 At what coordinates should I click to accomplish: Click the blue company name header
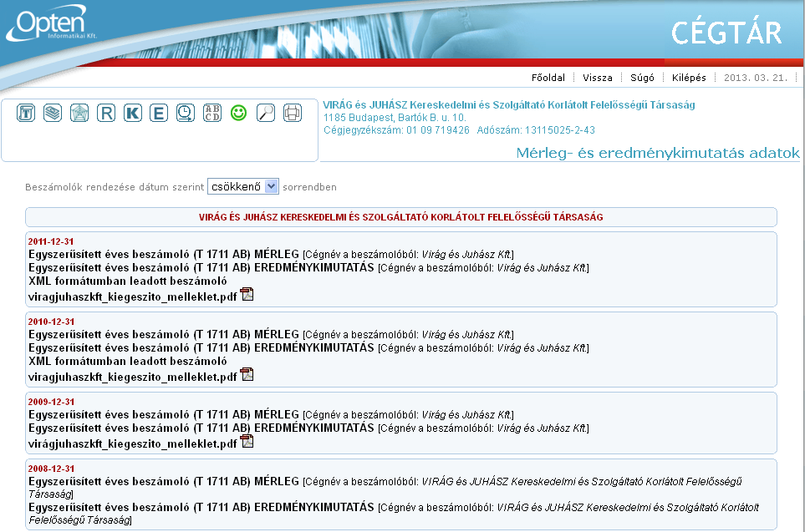click(509, 105)
